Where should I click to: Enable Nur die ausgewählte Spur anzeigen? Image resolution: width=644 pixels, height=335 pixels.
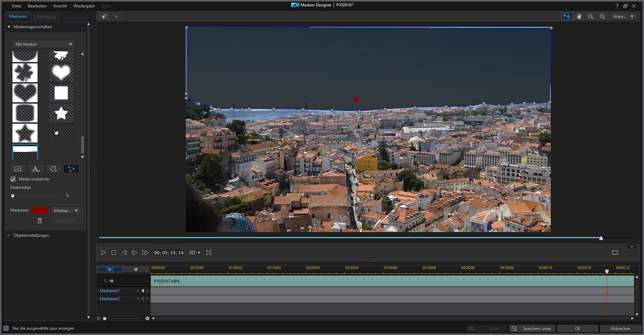pos(6,328)
